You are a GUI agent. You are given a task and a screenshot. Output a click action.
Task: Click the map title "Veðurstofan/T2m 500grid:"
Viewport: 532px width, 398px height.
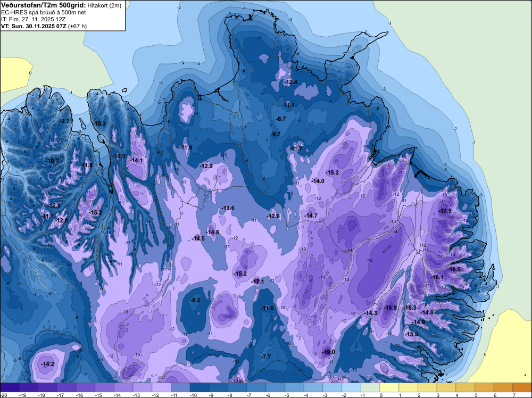click(43, 4)
